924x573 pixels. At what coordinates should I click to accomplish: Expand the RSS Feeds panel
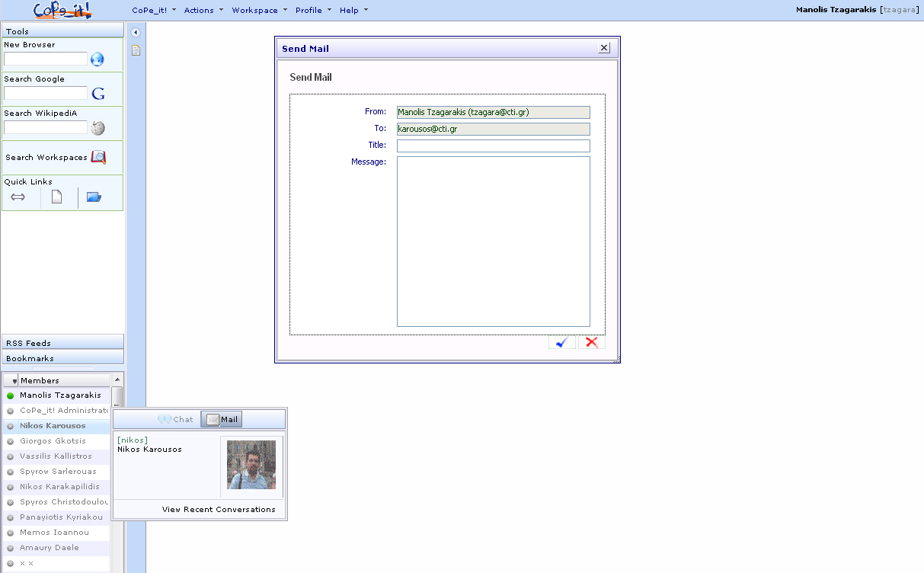click(x=62, y=342)
